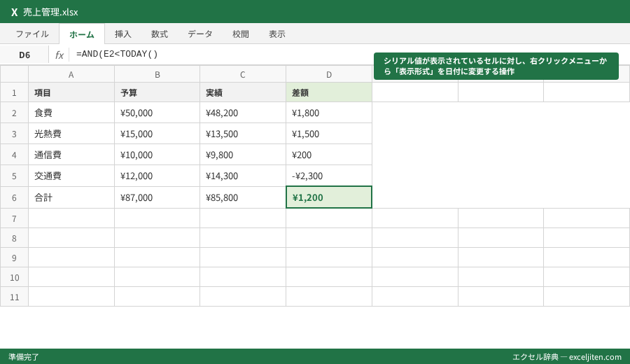This screenshot has width=630, height=364.
Task: Select the ¥13,500 actual cell
Action: (243, 134)
